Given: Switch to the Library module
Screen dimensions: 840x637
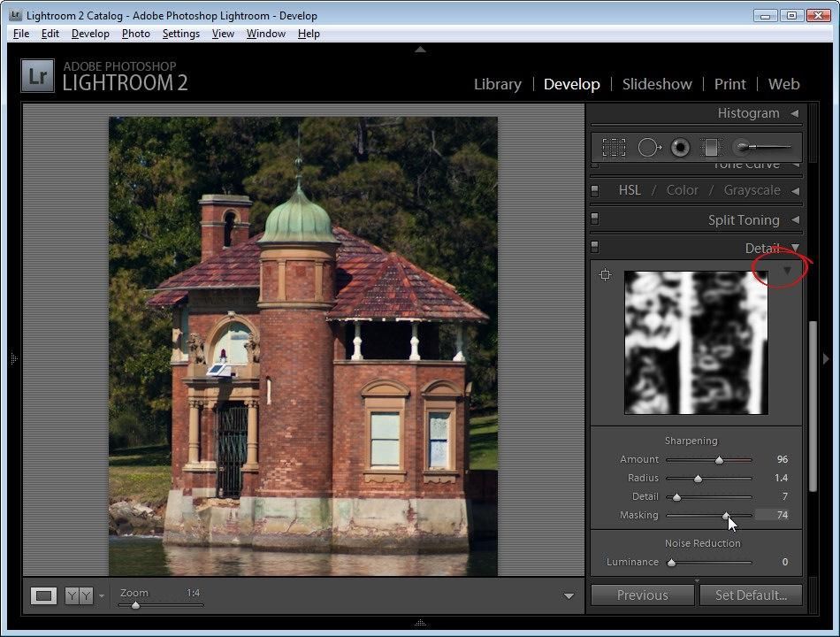Looking at the screenshot, I should point(497,84).
